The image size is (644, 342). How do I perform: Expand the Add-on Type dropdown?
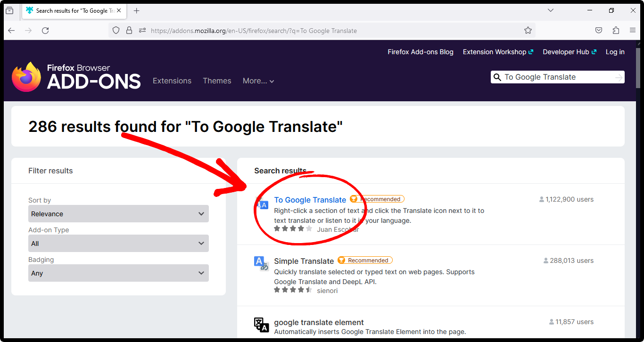tap(118, 244)
